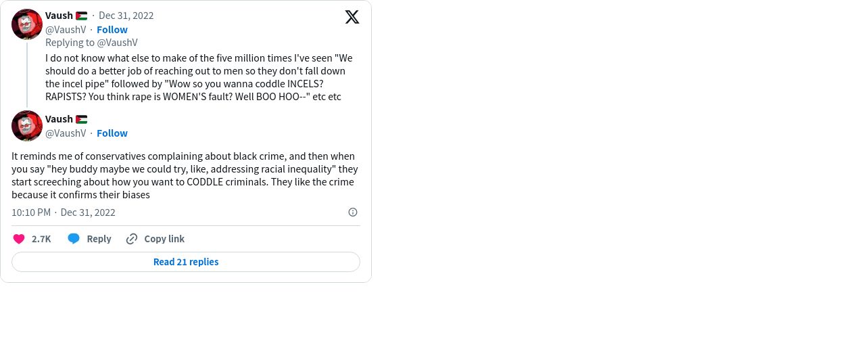The image size is (868, 337).
Task: Click the 2.7K likes count
Action: (x=41, y=239)
